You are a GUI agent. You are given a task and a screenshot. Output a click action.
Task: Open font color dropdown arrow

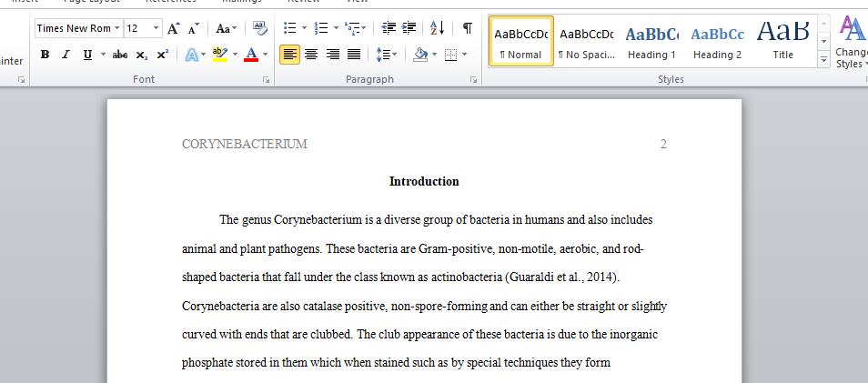(x=265, y=55)
